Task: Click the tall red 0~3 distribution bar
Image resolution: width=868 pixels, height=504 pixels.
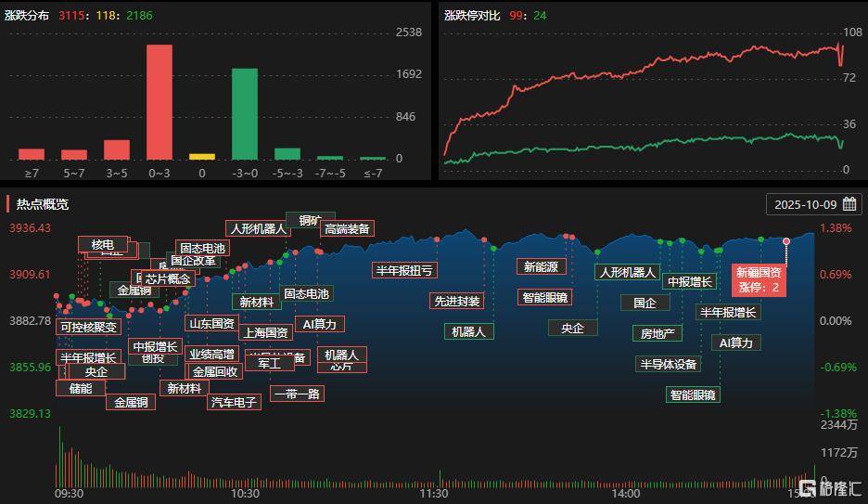Action: pos(160,102)
